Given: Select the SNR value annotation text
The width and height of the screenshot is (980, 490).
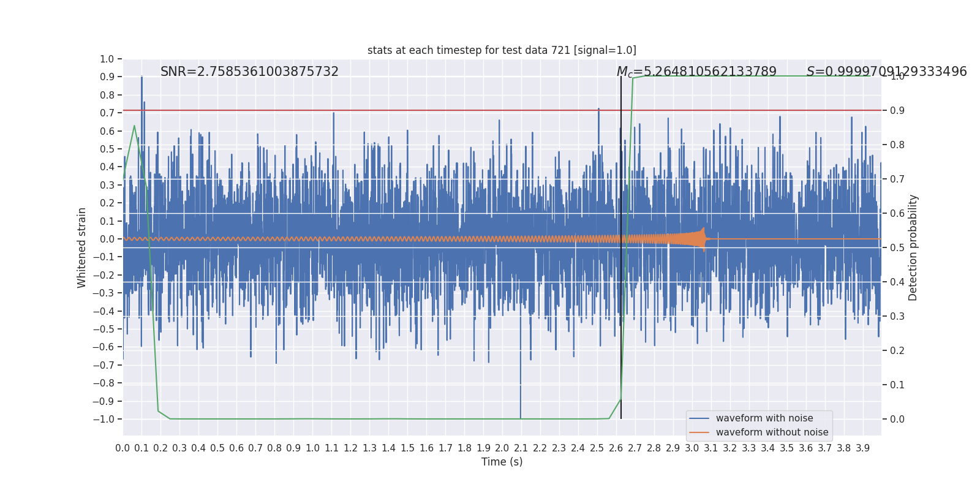Looking at the screenshot, I should point(249,72).
